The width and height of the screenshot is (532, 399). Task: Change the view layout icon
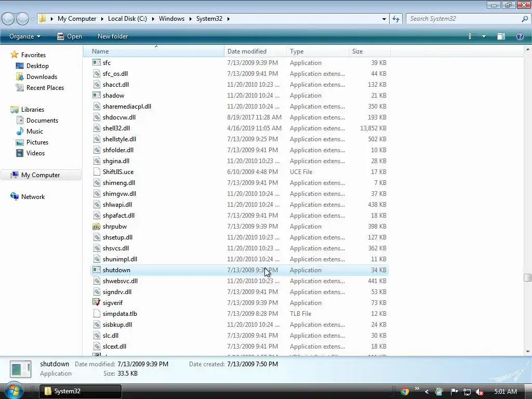(x=471, y=36)
